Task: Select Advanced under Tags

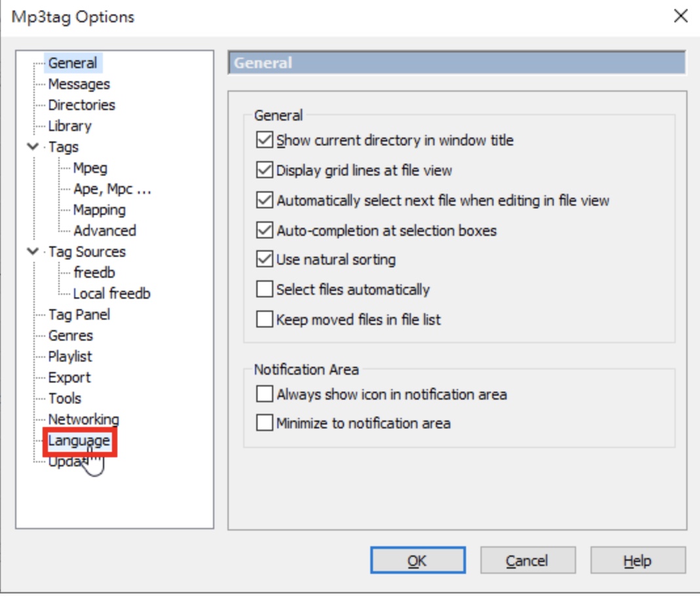Action: (x=105, y=231)
